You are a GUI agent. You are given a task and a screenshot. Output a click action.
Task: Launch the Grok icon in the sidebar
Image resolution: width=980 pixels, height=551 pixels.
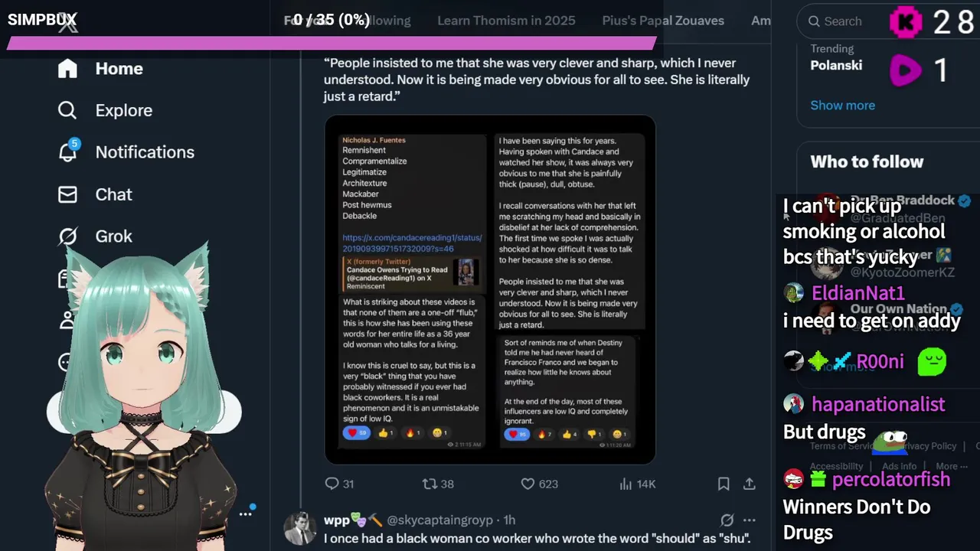point(67,236)
